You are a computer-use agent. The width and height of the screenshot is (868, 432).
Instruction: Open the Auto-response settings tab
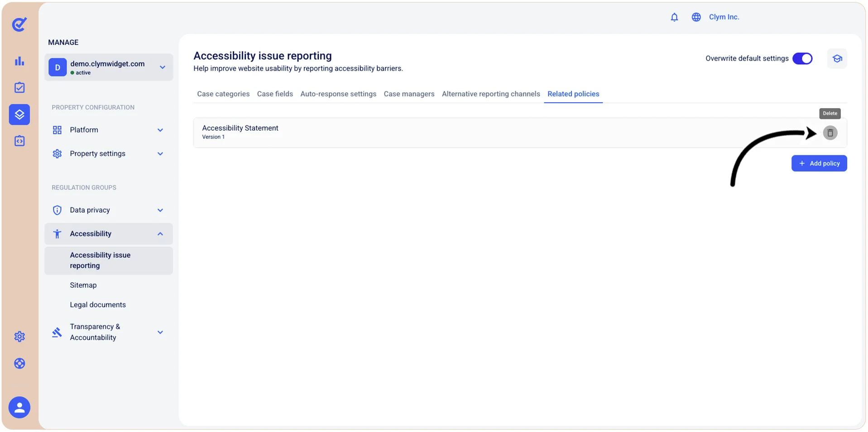(x=338, y=94)
